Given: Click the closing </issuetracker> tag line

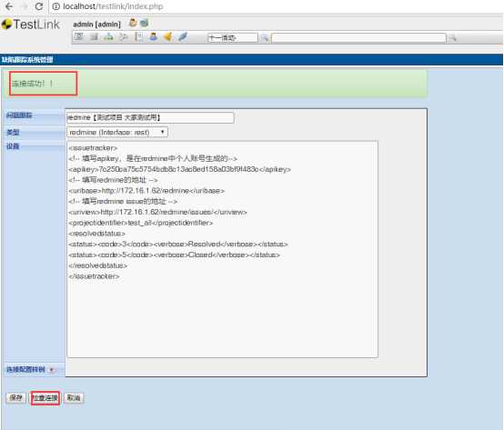Looking at the screenshot, I should (94, 276).
